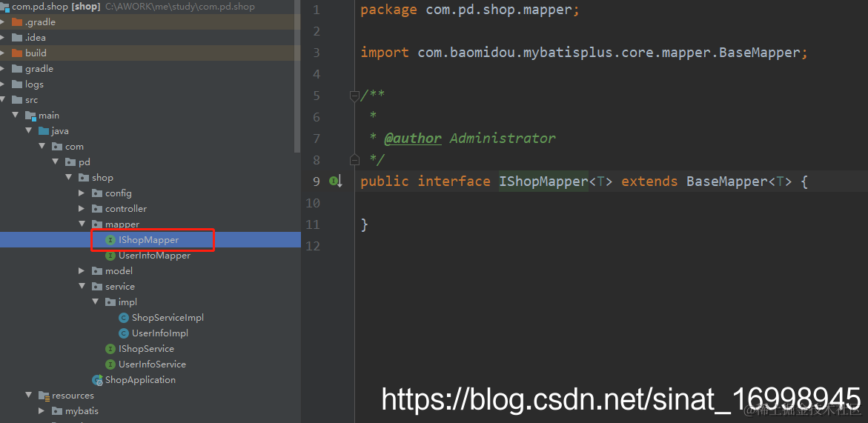The width and height of the screenshot is (868, 423).
Task: Click the .idea folder icon
Action: [x=16, y=38]
